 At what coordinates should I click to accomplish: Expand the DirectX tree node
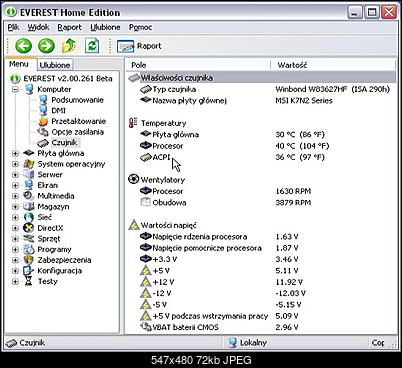coord(15,228)
